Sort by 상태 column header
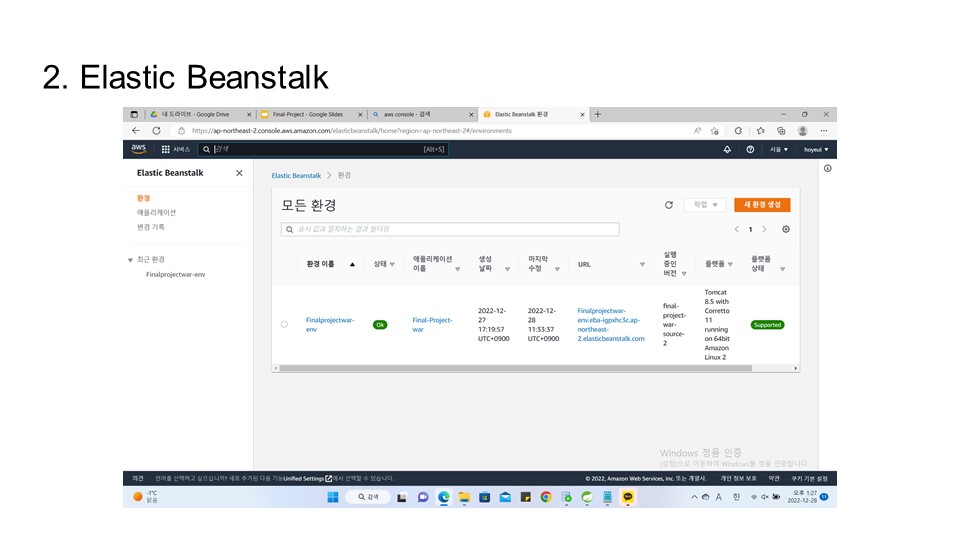 pos(384,264)
